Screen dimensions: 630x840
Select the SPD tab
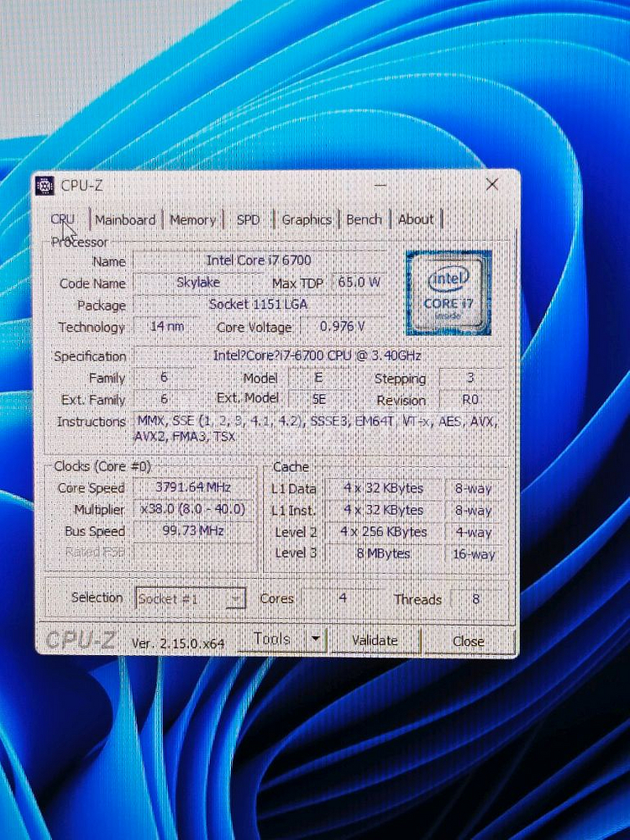pos(248,219)
